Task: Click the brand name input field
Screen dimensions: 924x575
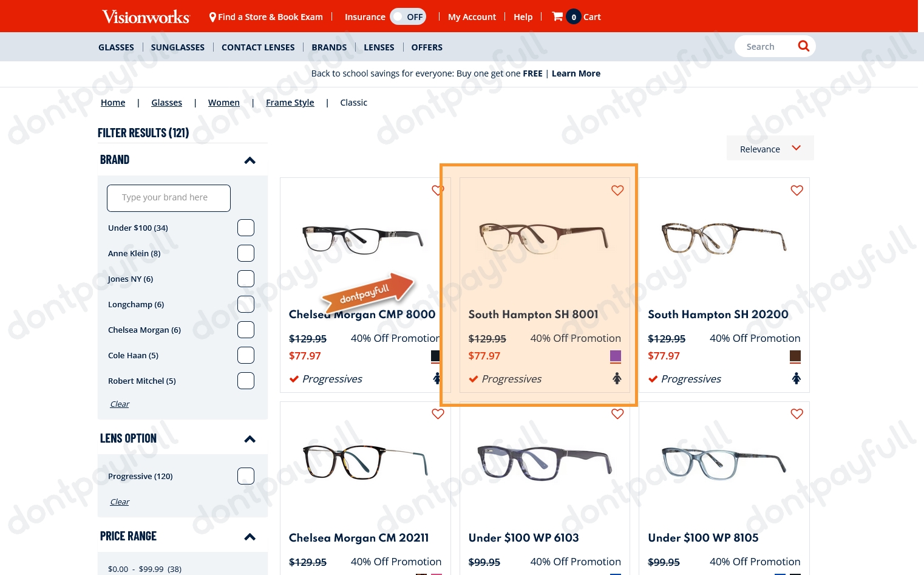Action: tap(169, 198)
